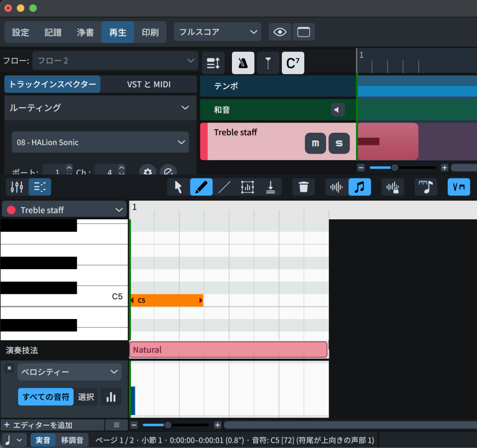This screenshot has height=448, width=477.
Task: Click the すべての音符 button
Action: [x=46, y=397]
